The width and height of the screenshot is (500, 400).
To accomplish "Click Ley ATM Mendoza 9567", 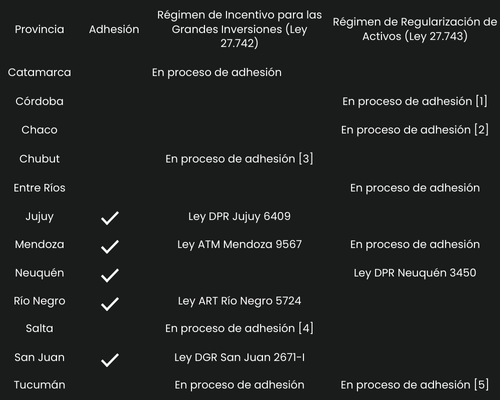I will pos(239,244).
